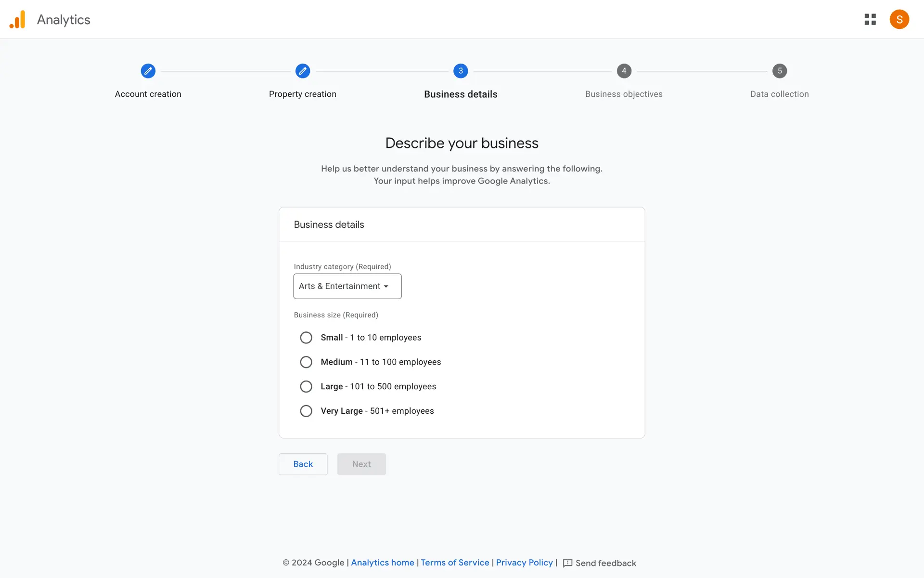Click the step 3 Business details circle
The height and width of the screenshot is (578, 924).
[x=461, y=71]
